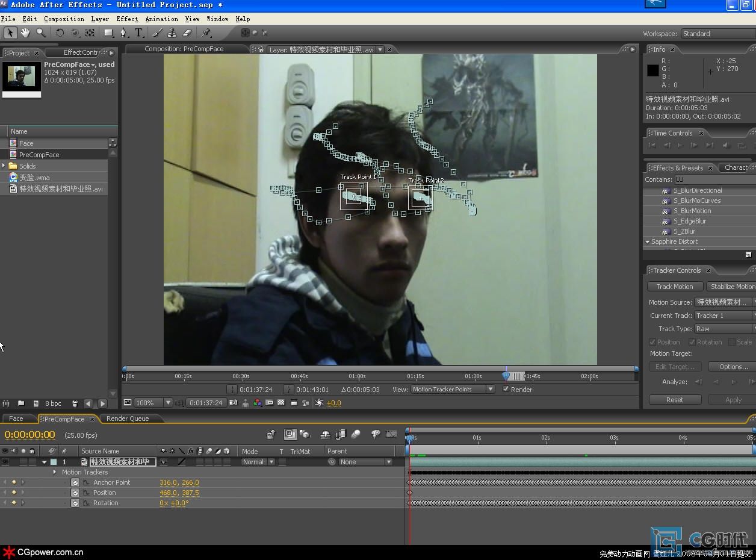Toggle the layer lock icon in viewer tab
Viewport: 756px width, 560px height.
tap(261, 49)
